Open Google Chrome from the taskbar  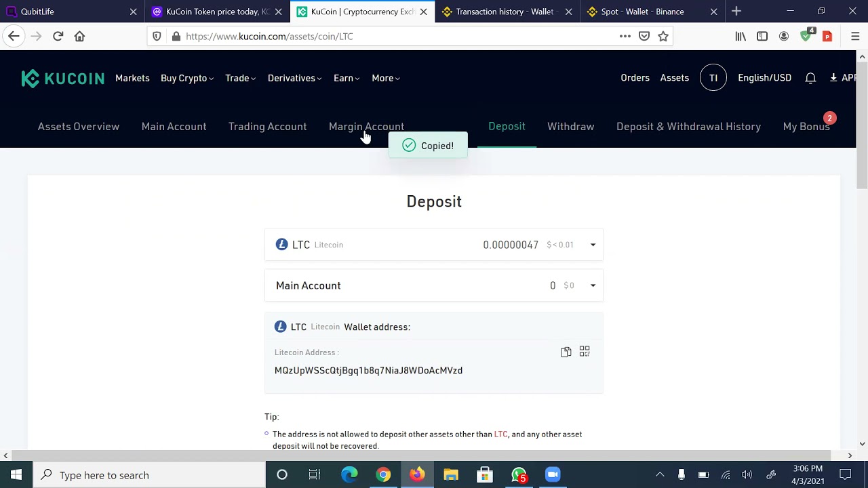(x=383, y=475)
